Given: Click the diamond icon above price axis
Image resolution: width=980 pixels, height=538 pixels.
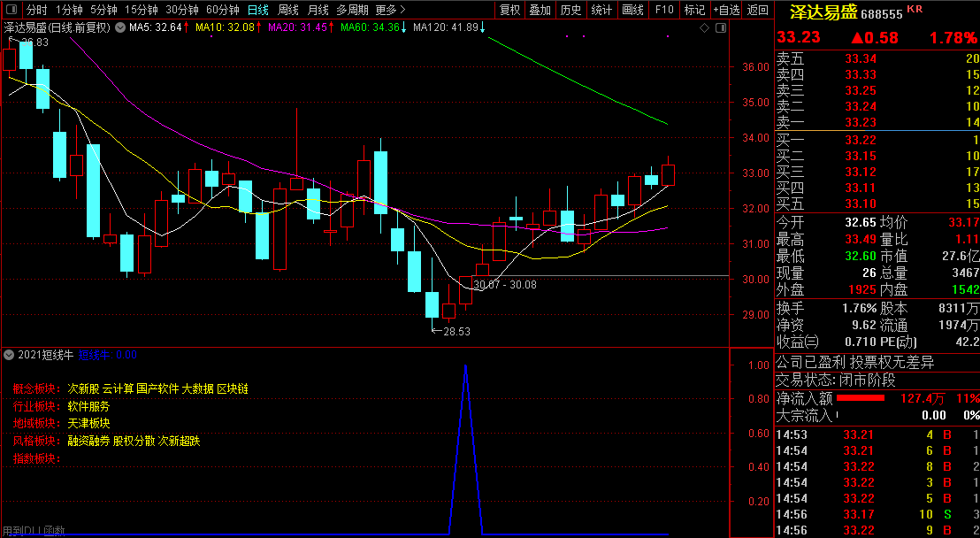Looking at the screenshot, I should point(704,27).
